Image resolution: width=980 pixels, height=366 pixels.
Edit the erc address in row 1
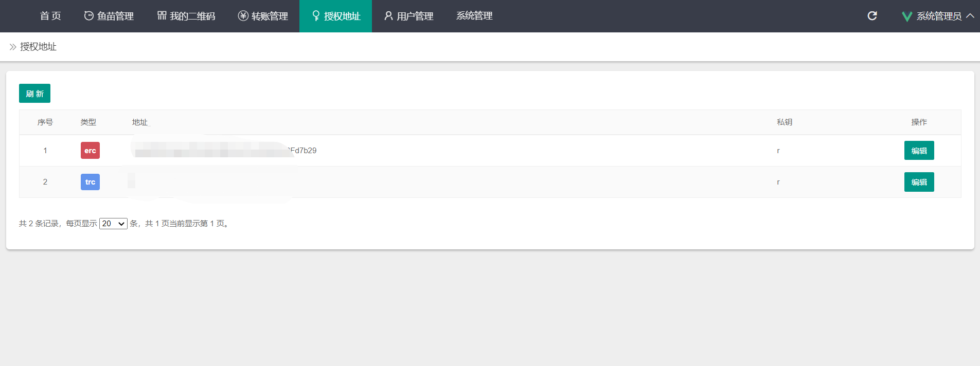pyautogui.click(x=919, y=151)
